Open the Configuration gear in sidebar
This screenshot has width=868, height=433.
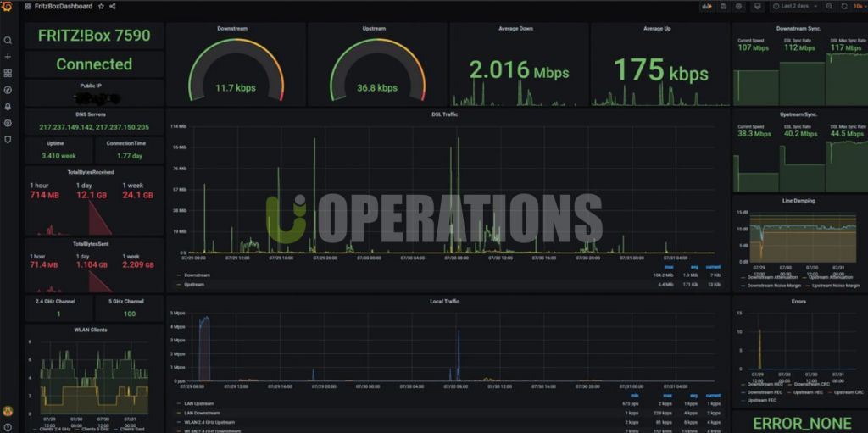click(x=8, y=123)
